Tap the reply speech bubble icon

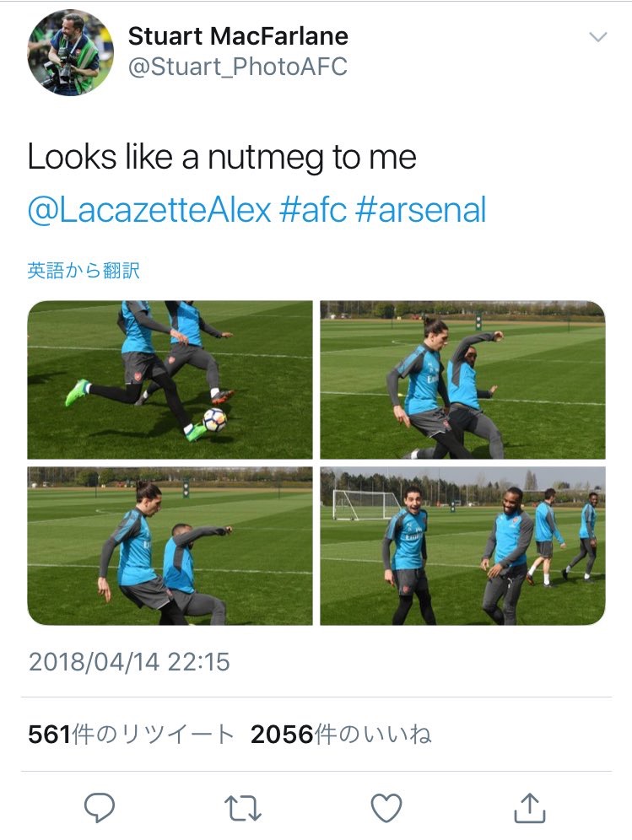point(100,808)
